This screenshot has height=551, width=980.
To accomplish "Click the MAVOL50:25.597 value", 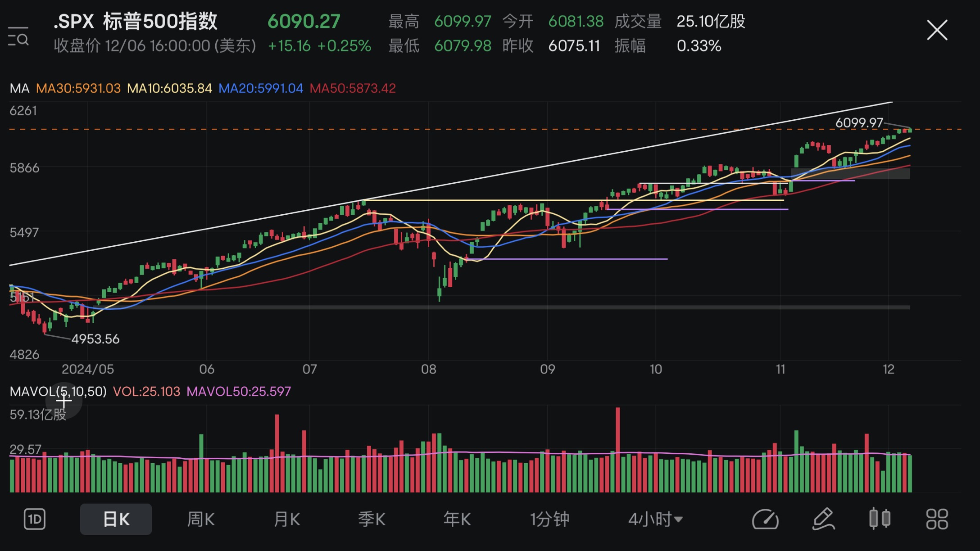I will click(x=239, y=392).
